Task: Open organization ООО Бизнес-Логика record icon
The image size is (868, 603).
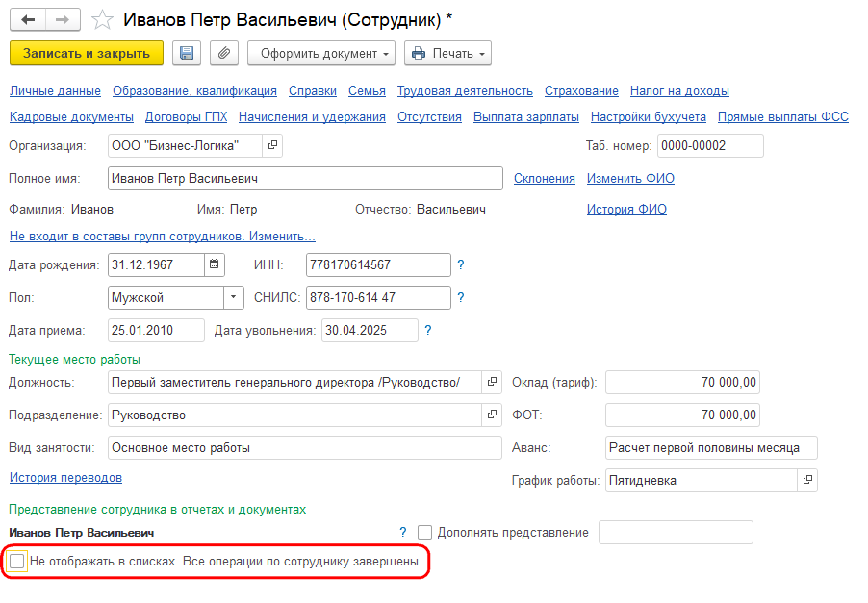Action: click(272, 145)
